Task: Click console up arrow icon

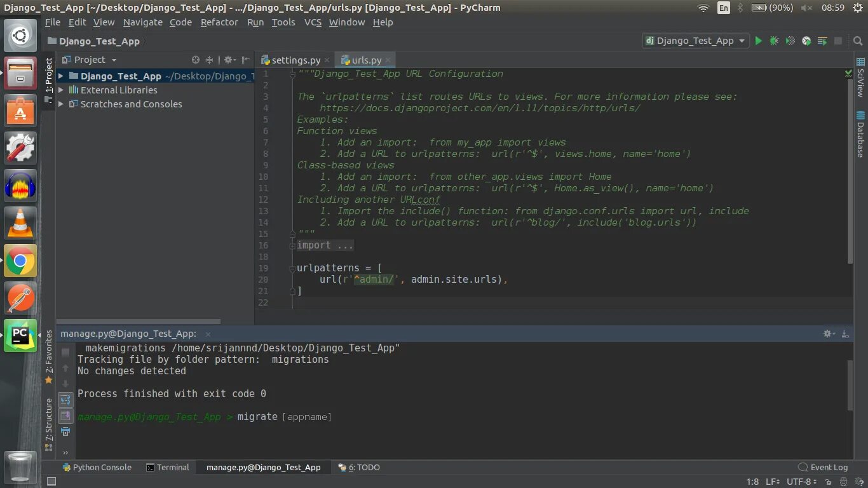Action: click(65, 368)
